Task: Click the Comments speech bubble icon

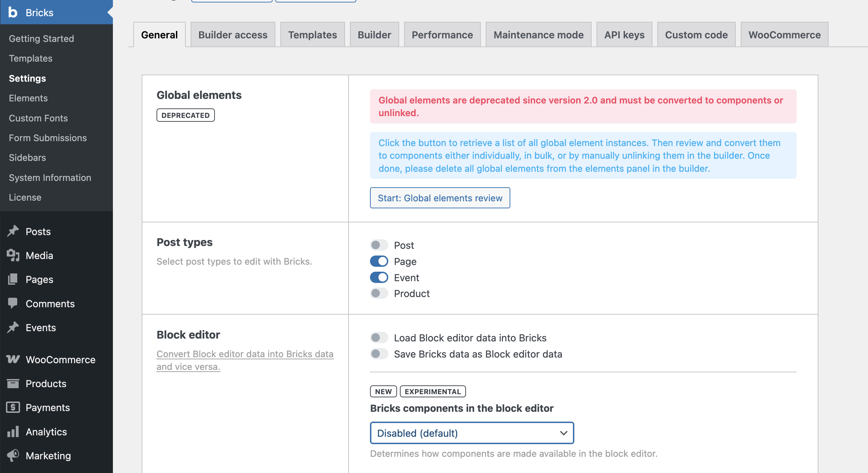Action: pos(13,303)
